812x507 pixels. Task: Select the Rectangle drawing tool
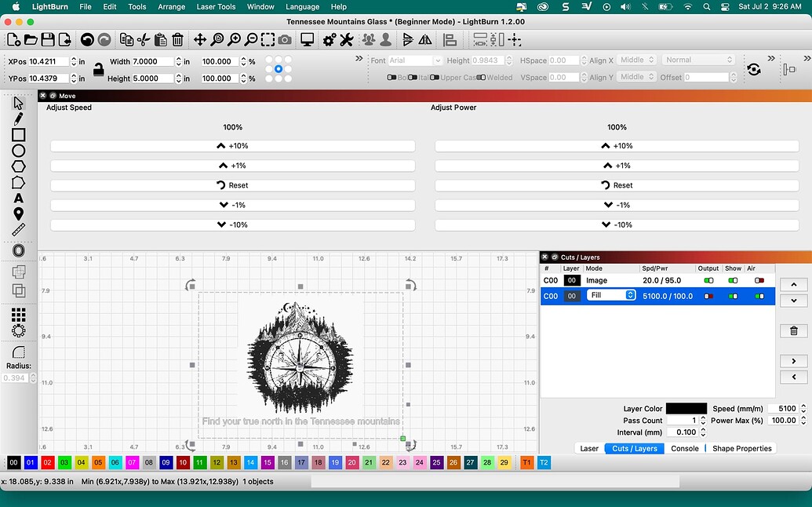pyautogui.click(x=17, y=135)
